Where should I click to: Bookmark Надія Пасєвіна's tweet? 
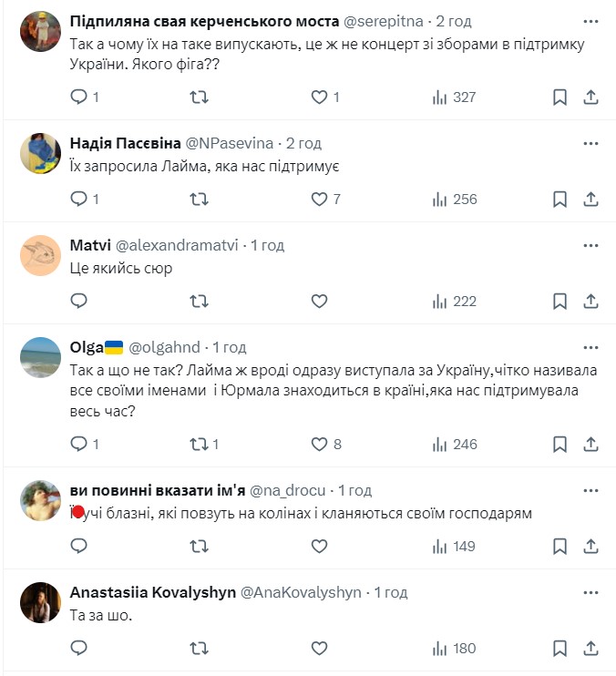[560, 199]
